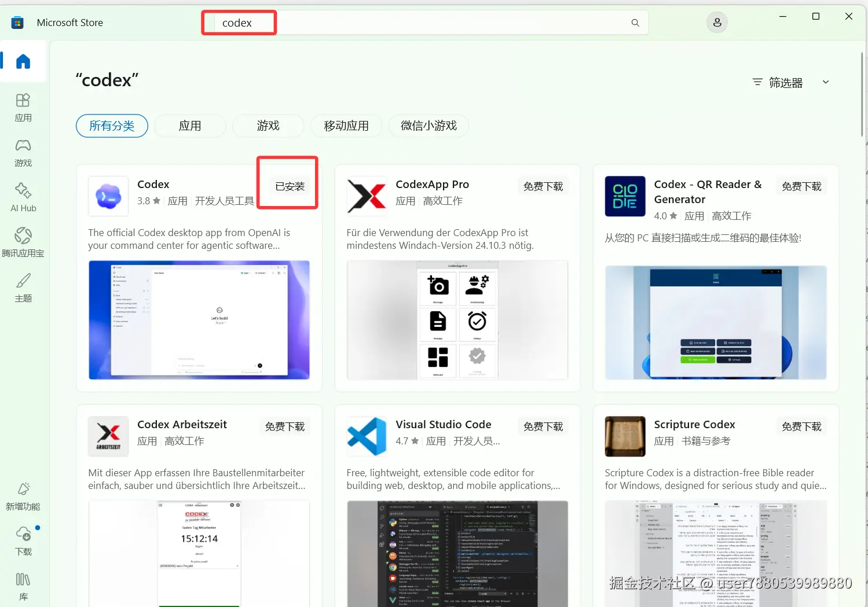Click the Codex app title text
This screenshot has width=868, height=607.
[x=153, y=185]
